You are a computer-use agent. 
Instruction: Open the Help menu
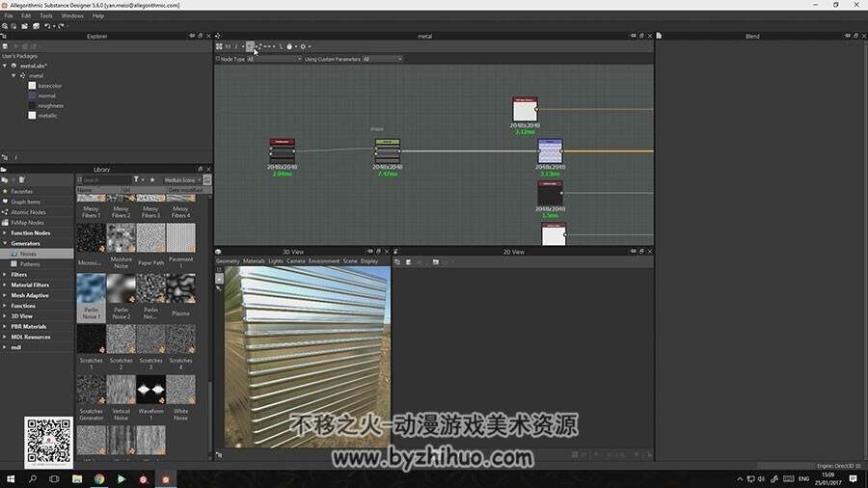point(98,16)
